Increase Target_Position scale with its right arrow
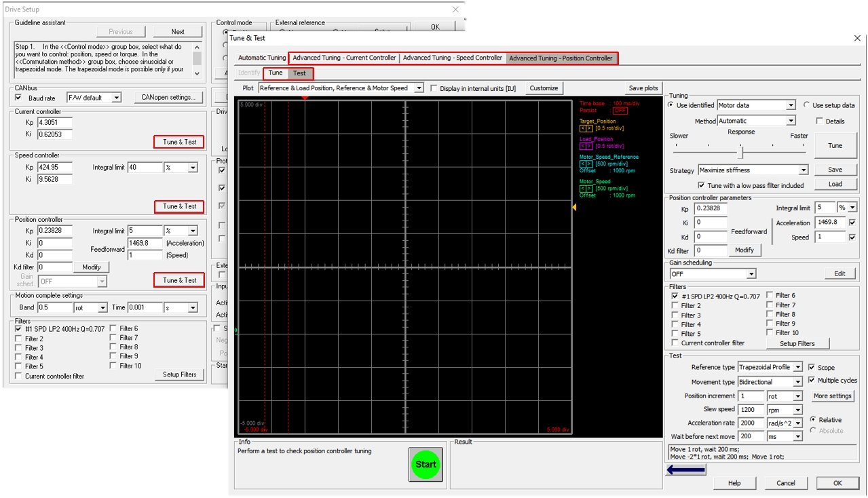868x498 pixels. (588, 127)
